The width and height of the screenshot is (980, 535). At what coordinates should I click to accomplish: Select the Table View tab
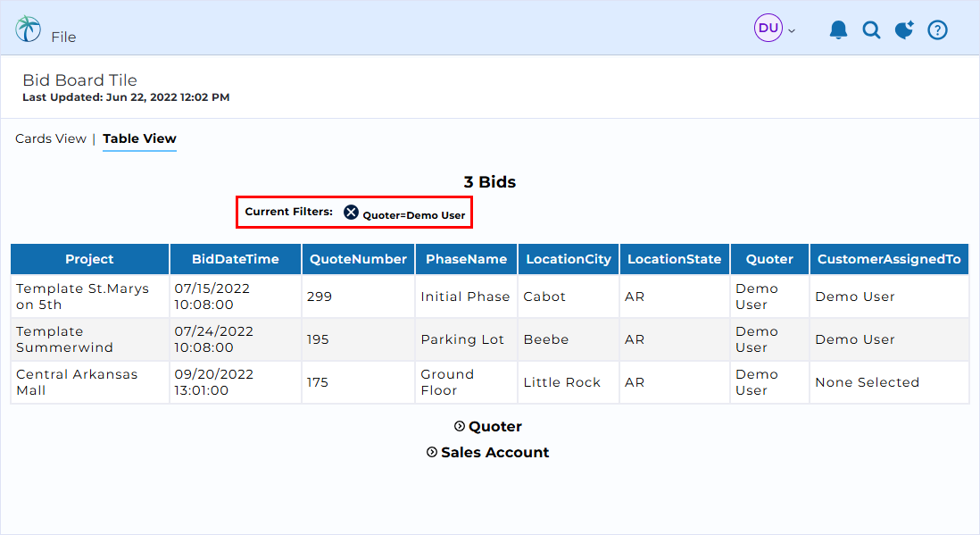click(139, 139)
